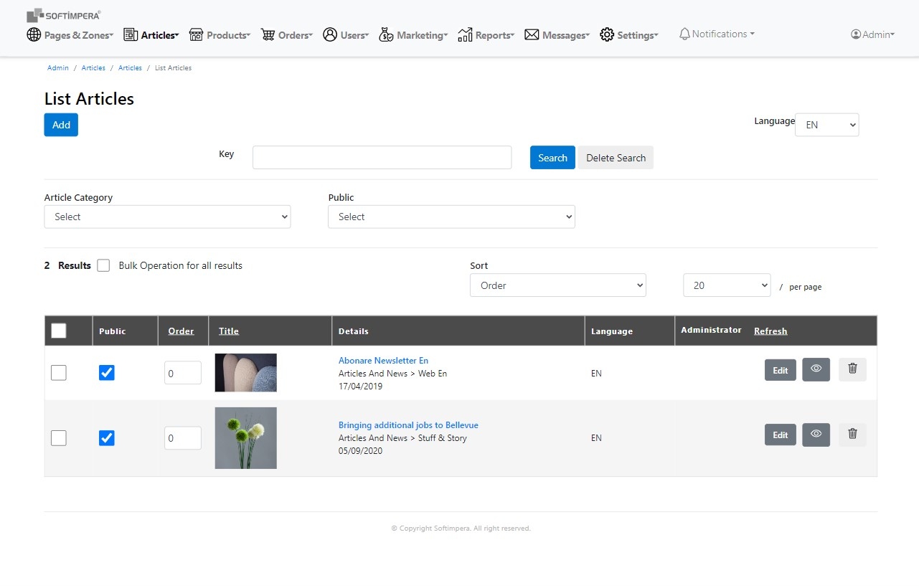
Task: Click the globe icon beside Pages & Zones
Action: pyautogui.click(x=34, y=34)
